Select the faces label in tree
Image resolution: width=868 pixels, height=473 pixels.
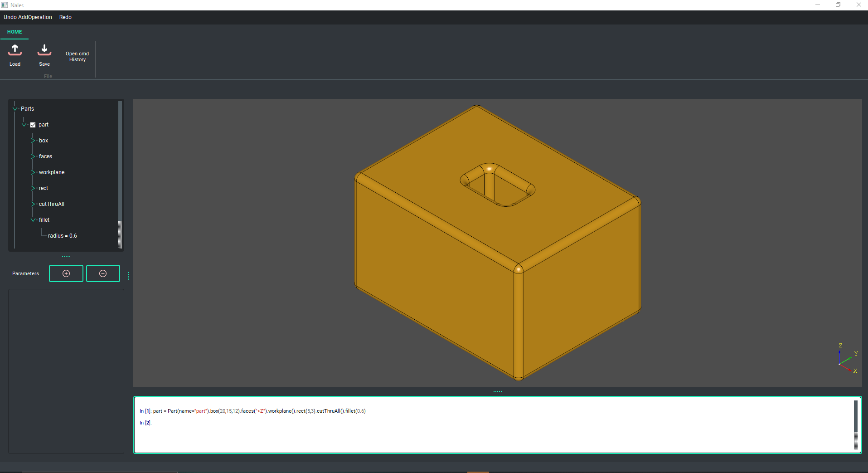click(45, 156)
